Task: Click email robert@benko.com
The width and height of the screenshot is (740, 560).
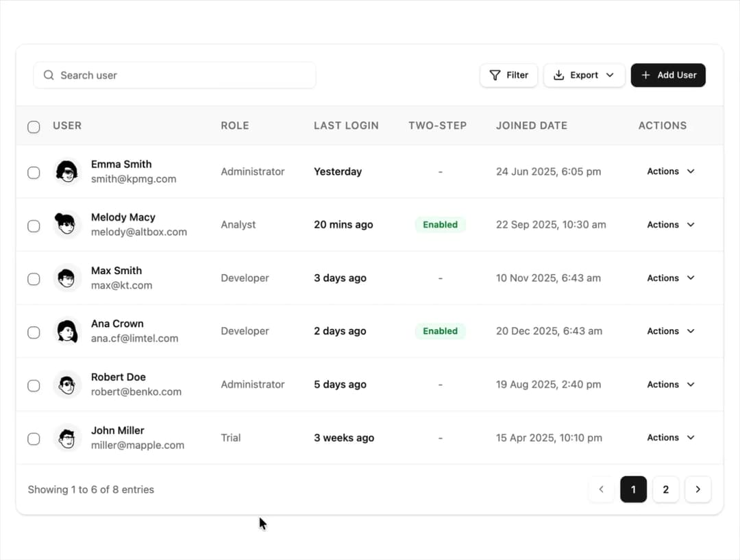Action: pyautogui.click(x=136, y=392)
